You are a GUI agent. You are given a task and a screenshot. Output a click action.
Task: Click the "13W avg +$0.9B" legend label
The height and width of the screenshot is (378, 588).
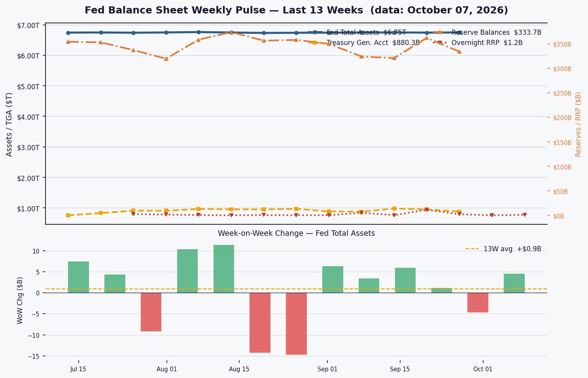point(503,249)
